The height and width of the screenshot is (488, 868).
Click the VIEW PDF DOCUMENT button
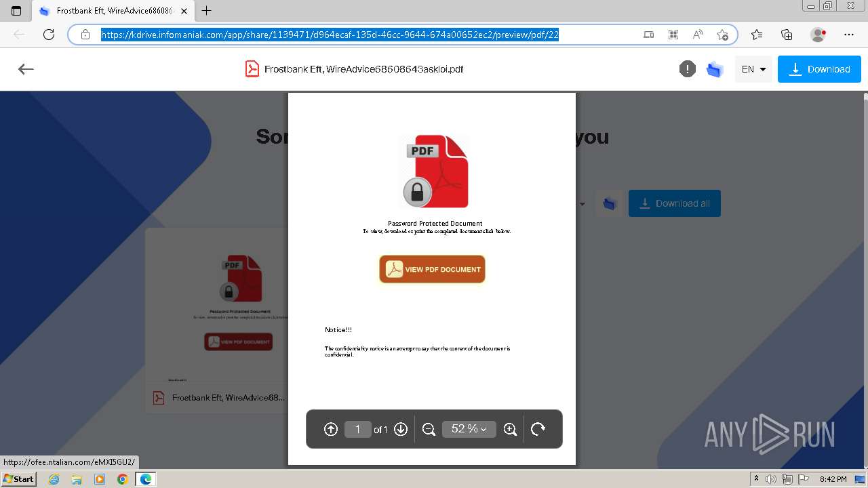432,269
